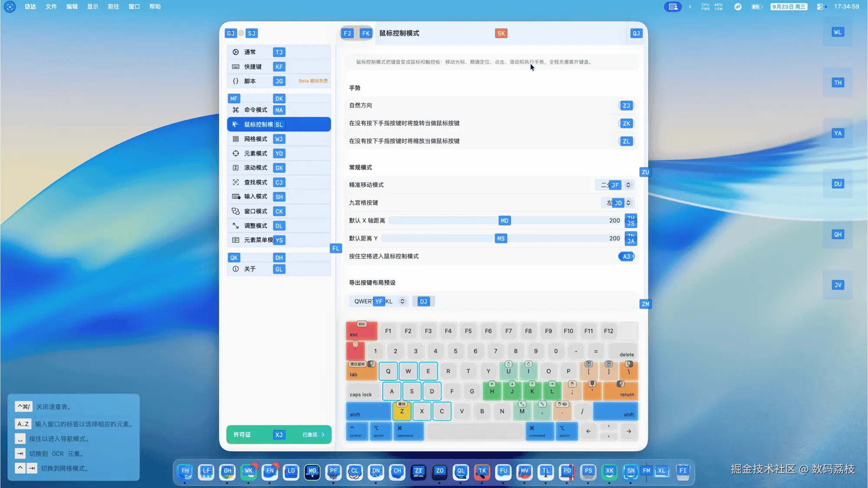Open the 前往 menu
This screenshot has width=868, height=488.
pyautogui.click(x=114, y=7)
